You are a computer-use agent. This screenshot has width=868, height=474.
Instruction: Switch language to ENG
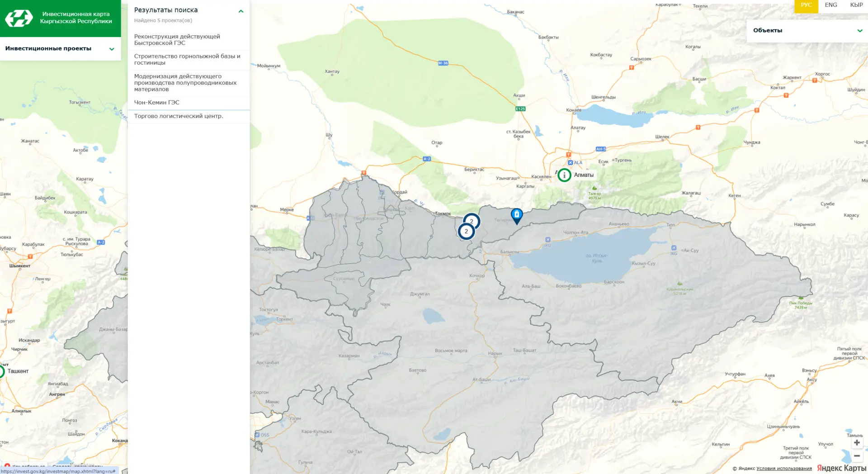pos(830,5)
